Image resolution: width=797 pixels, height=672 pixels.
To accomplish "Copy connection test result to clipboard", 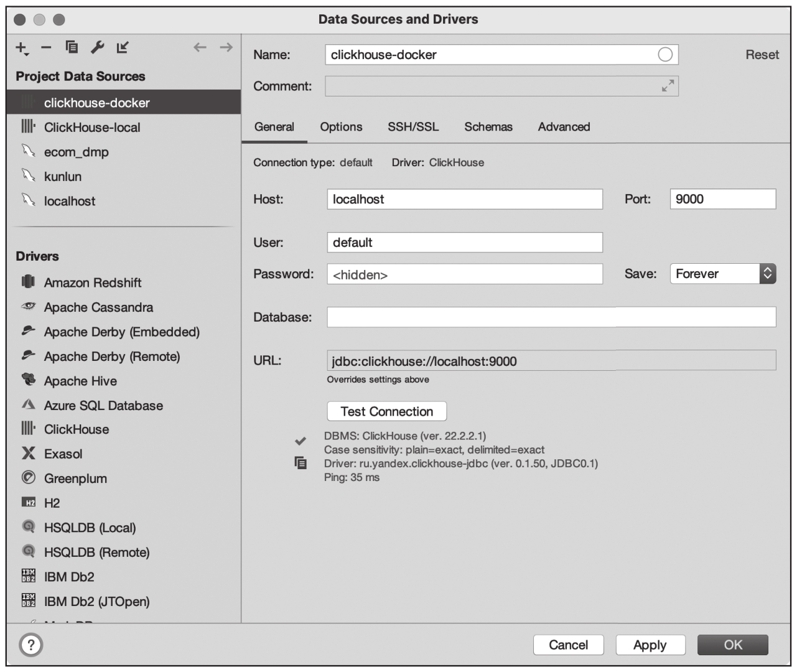I will click(x=301, y=463).
